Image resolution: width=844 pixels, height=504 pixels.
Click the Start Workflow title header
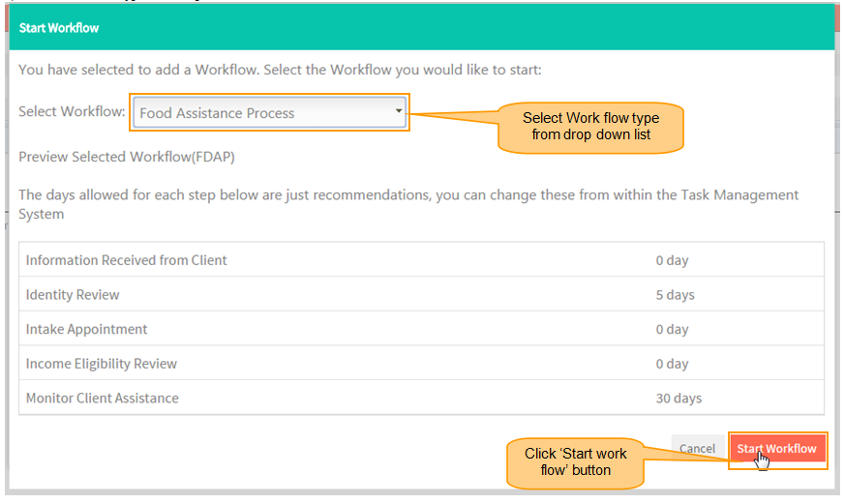click(x=59, y=28)
